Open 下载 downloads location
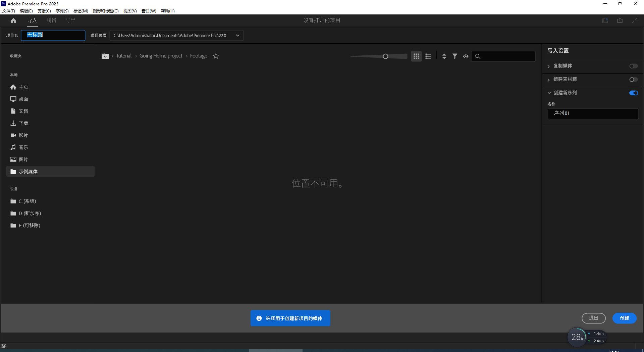 50,123
